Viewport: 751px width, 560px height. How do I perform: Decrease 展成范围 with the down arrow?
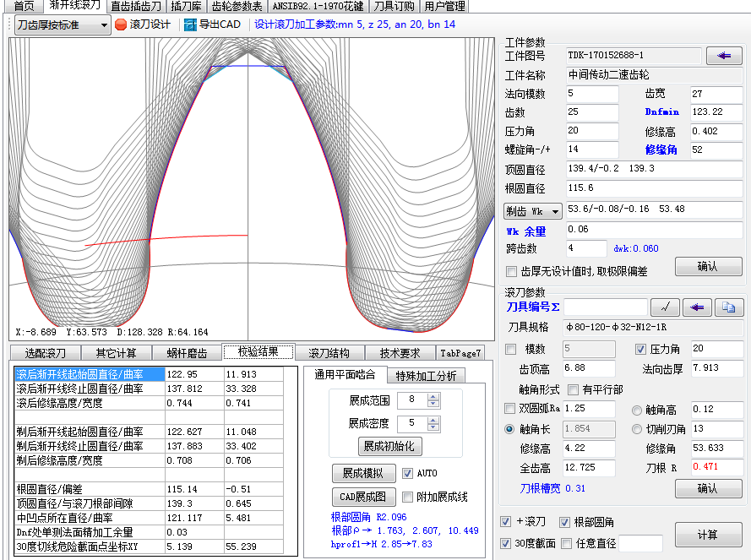(433, 404)
